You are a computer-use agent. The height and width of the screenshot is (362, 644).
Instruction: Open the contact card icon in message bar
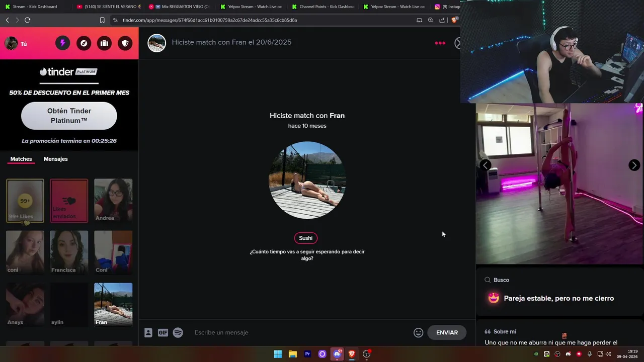coord(148,332)
